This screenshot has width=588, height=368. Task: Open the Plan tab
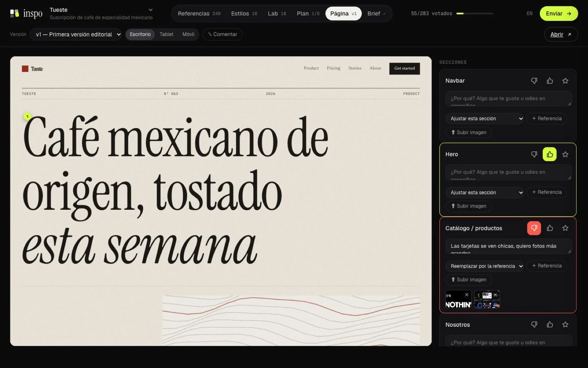point(308,14)
